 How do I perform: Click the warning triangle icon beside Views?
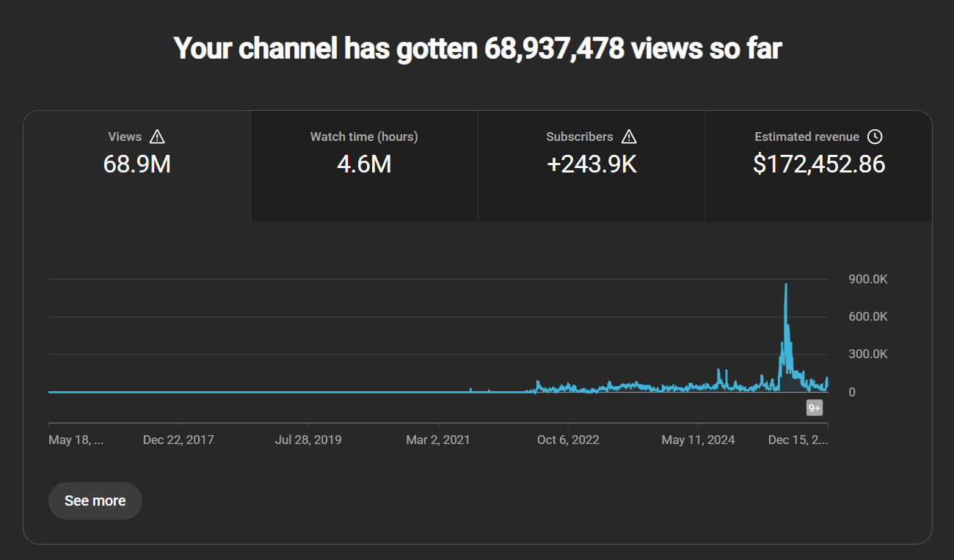157,137
